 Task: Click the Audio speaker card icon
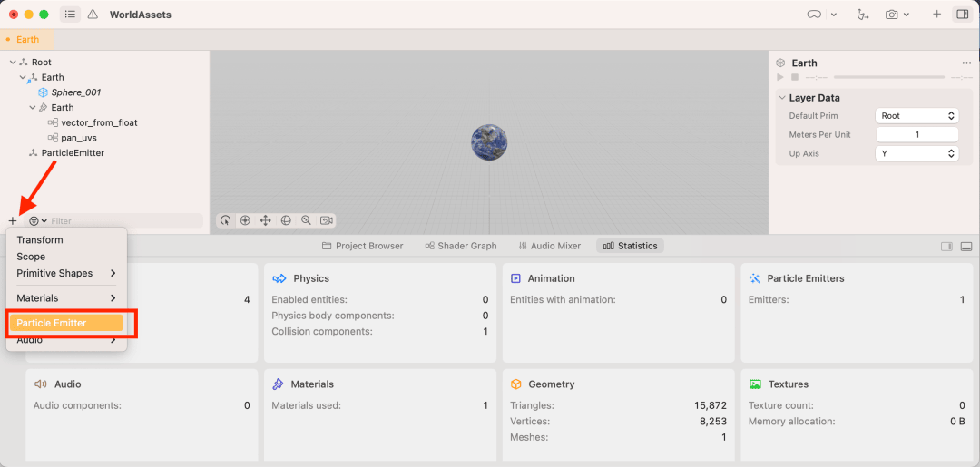(x=41, y=384)
